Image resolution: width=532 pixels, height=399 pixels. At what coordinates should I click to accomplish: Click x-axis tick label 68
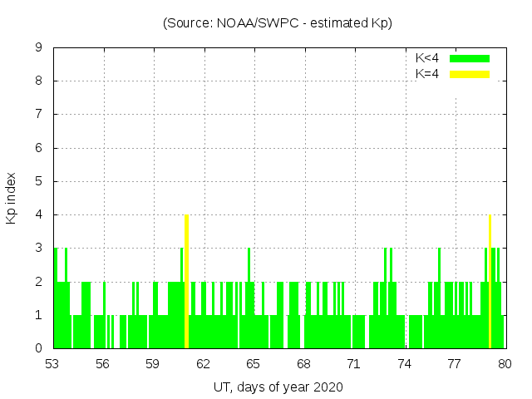[303, 364]
